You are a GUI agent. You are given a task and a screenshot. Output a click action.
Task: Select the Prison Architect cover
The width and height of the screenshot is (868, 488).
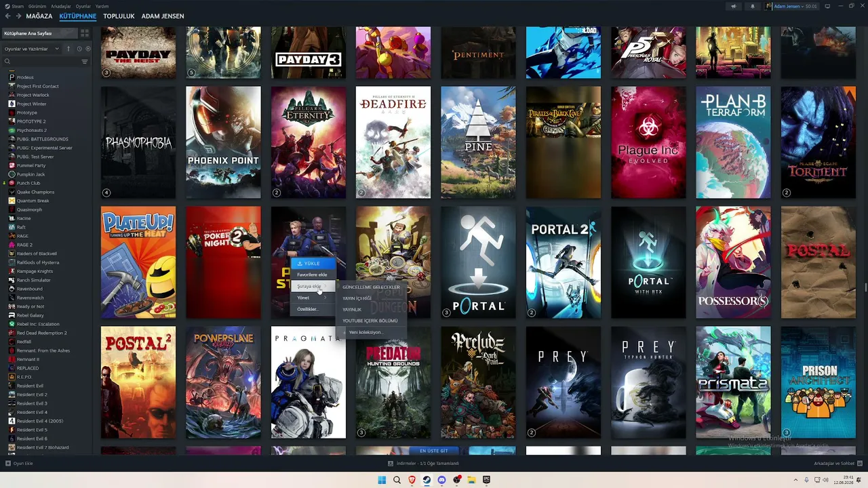point(818,382)
